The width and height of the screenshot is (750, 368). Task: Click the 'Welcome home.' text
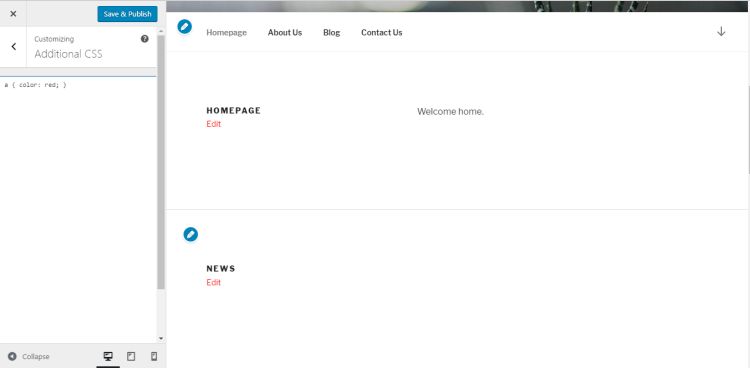pos(450,112)
